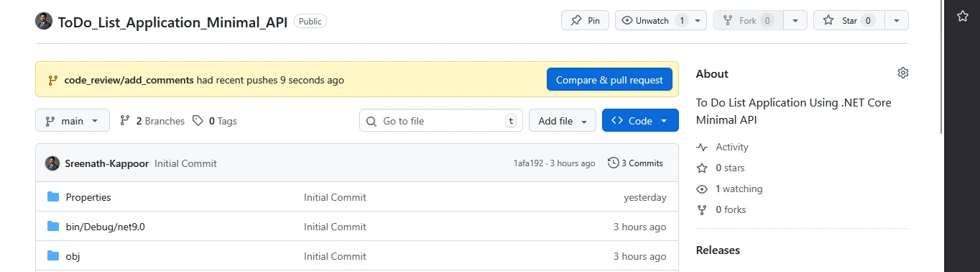Open the ToDo_List_Application_Minimal_API repository title
The width and height of the screenshot is (980, 272).
[172, 22]
